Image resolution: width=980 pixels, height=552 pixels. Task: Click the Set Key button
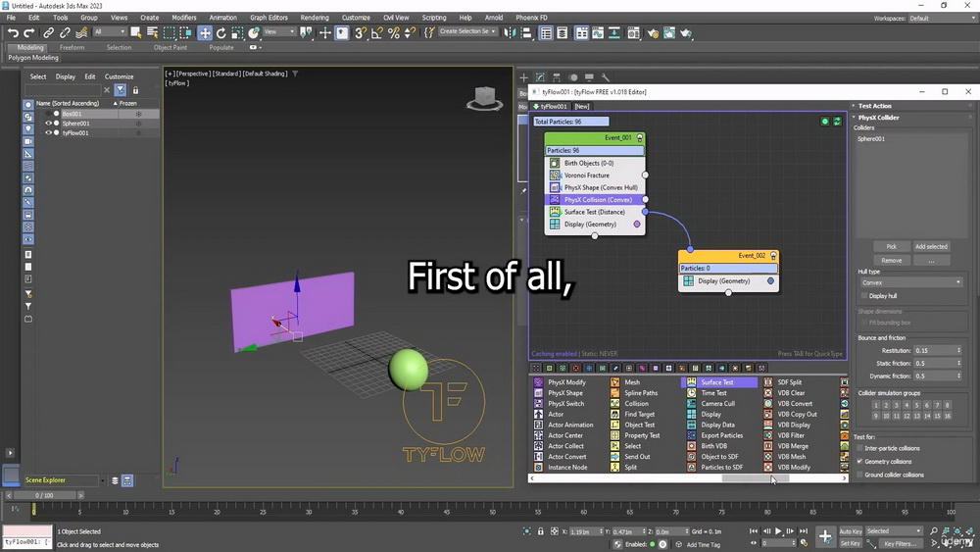pos(850,543)
